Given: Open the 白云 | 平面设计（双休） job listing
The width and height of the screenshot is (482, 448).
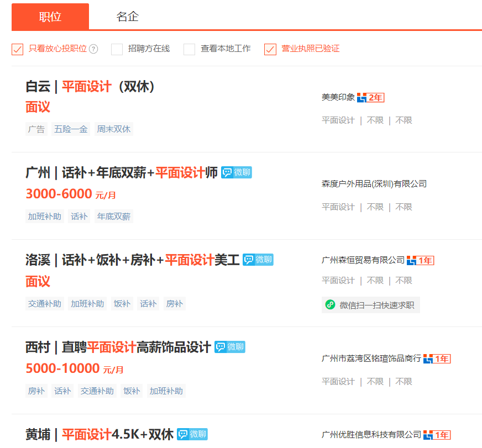Looking at the screenshot, I should pyautogui.click(x=90, y=87).
